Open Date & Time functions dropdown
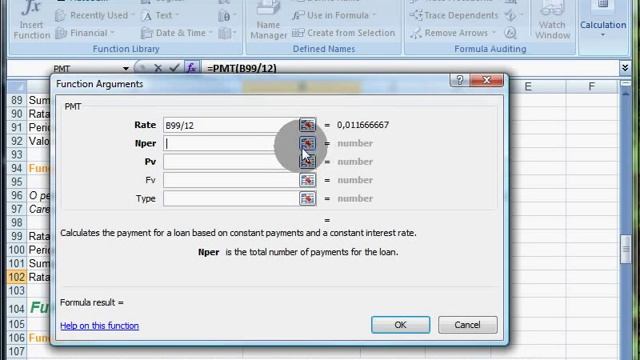640x360 pixels. click(177, 33)
